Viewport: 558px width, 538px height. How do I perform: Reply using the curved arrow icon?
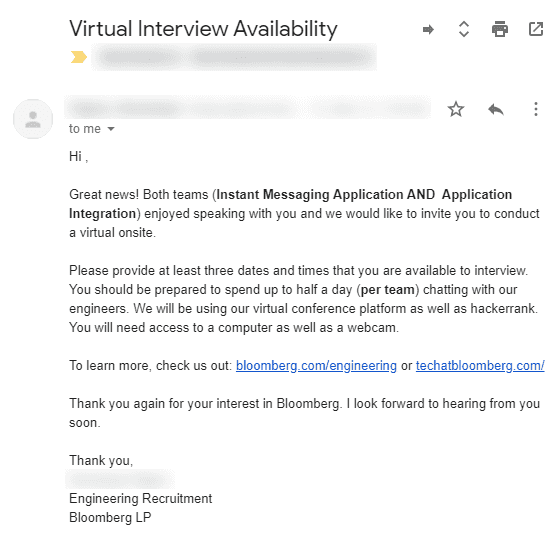click(x=496, y=109)
